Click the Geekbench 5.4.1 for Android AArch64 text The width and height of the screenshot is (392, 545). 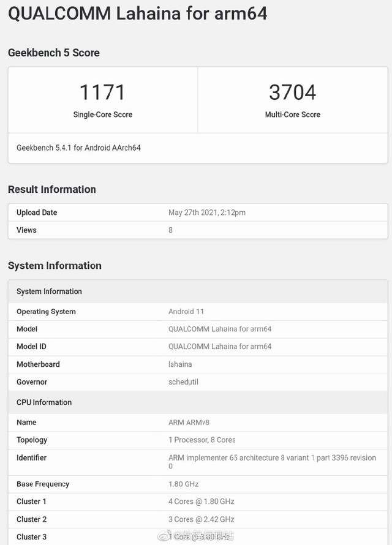click(x=78, y=148)
